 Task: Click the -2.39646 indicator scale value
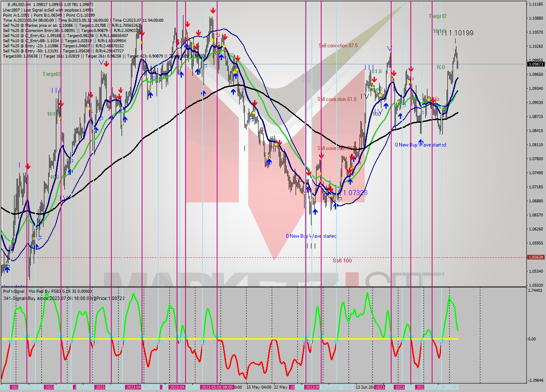pyautogui.click(x=536, y=380)
